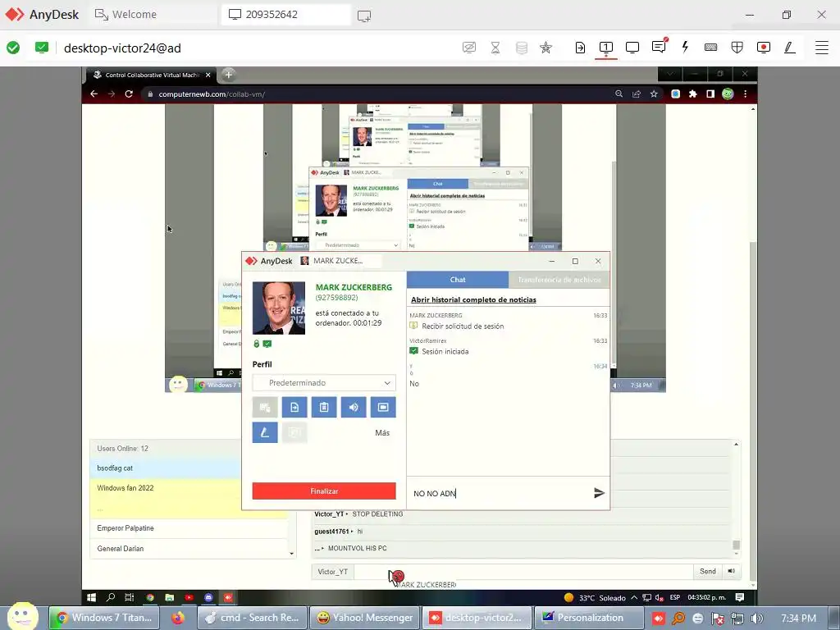Screen dimensions: 840x630
Task: Open the chat icon with red badge
Action: point(659,47)
